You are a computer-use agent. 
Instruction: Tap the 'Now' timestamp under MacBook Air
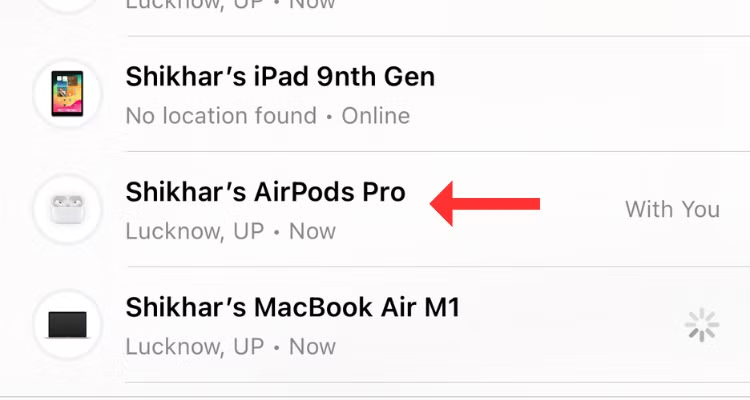[x=312, y=347]
